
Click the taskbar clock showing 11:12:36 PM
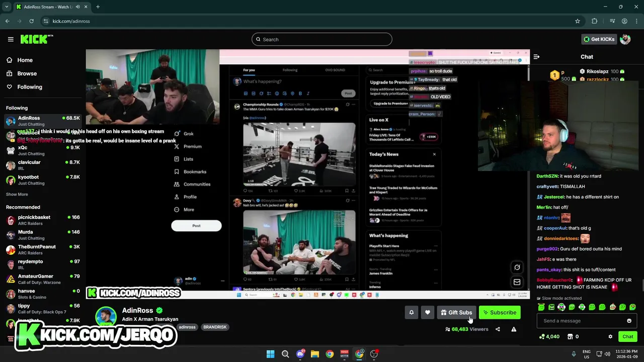626,354
